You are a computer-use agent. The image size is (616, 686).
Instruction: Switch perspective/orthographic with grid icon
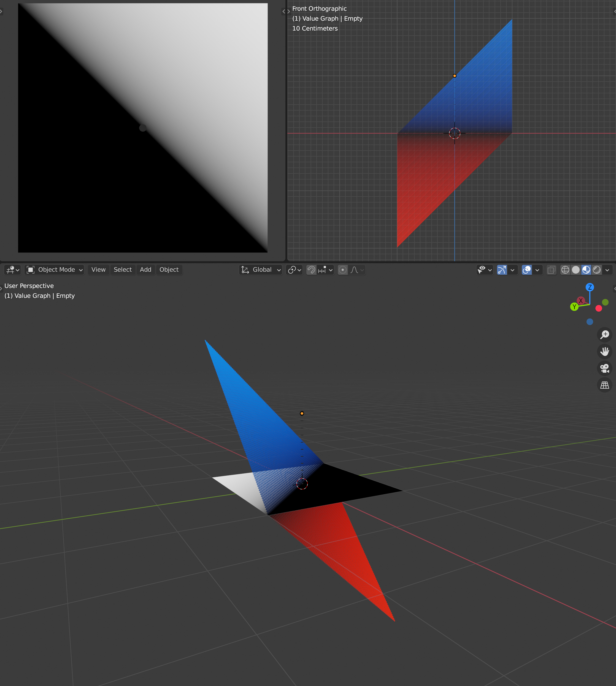pyautogui.click(x=604, y=385)
